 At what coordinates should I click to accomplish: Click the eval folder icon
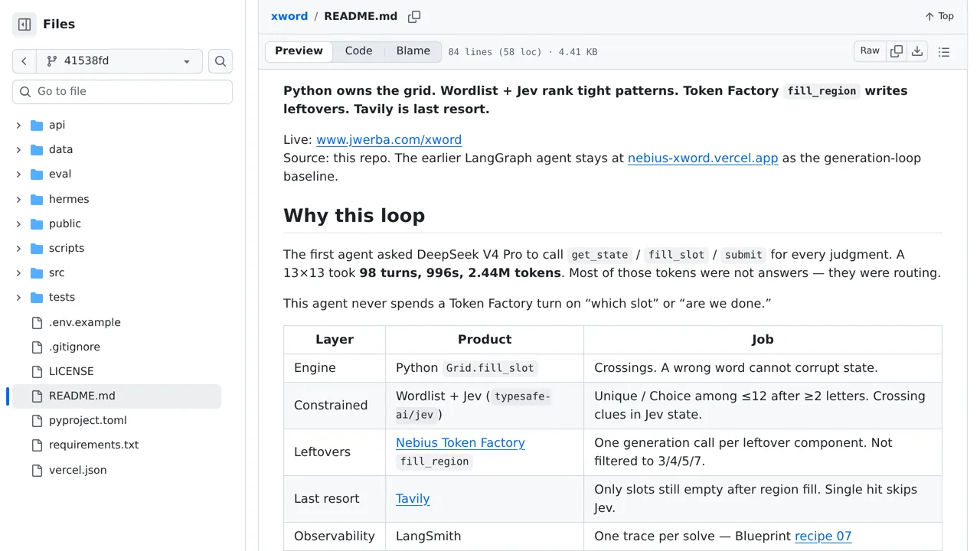37,174
